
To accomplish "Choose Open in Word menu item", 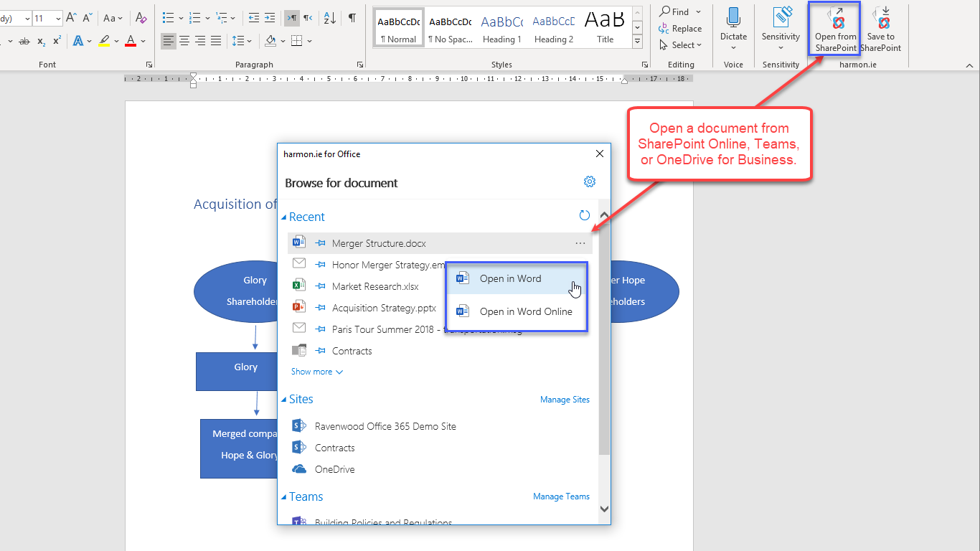I will coord(517,278).
